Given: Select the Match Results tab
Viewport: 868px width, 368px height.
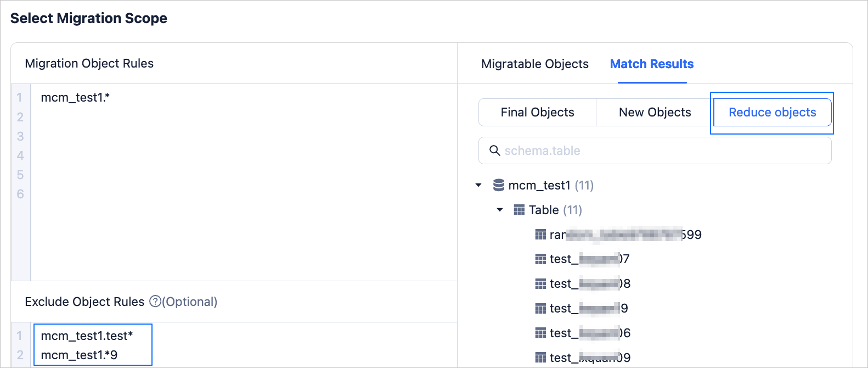Looking at the screenshot, I should pos(652,64).
